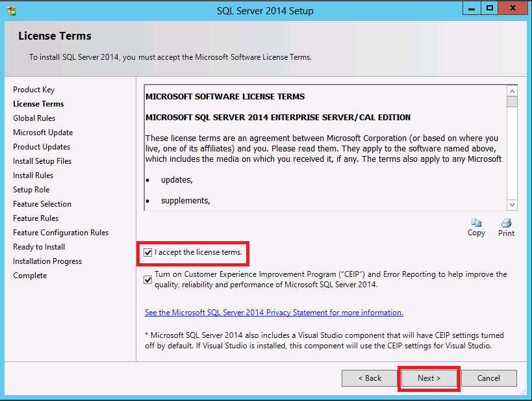Minimize the SQL Server Setup window
This screenshot has height=401, width=532.
472,8
